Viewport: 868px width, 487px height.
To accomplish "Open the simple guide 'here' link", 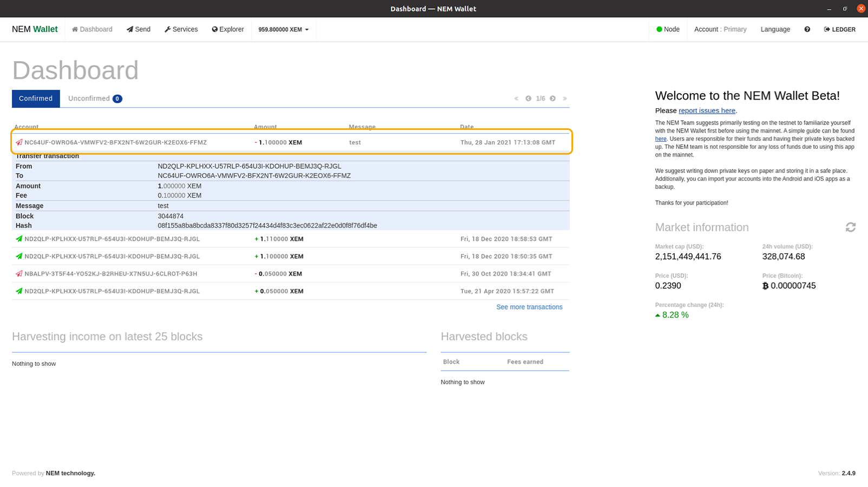I will coord(661,139).
